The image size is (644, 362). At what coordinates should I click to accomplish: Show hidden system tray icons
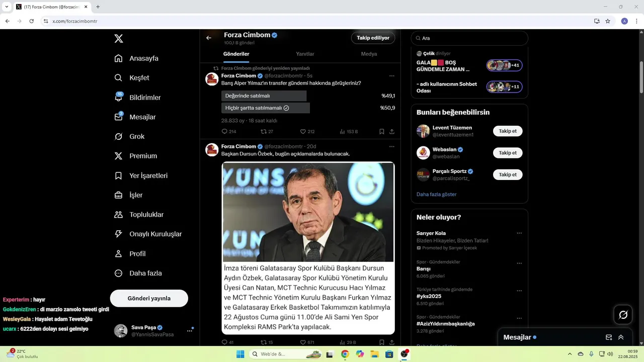click(570, 354)
